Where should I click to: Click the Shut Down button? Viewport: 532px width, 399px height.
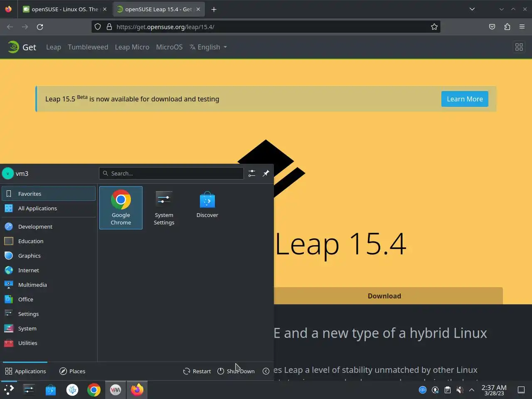pos(236,371)
